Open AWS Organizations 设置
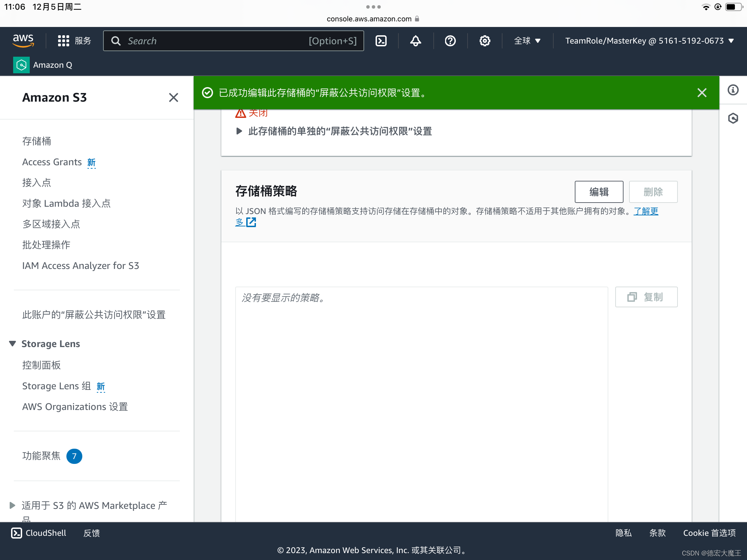 click(x=75, y=407)
